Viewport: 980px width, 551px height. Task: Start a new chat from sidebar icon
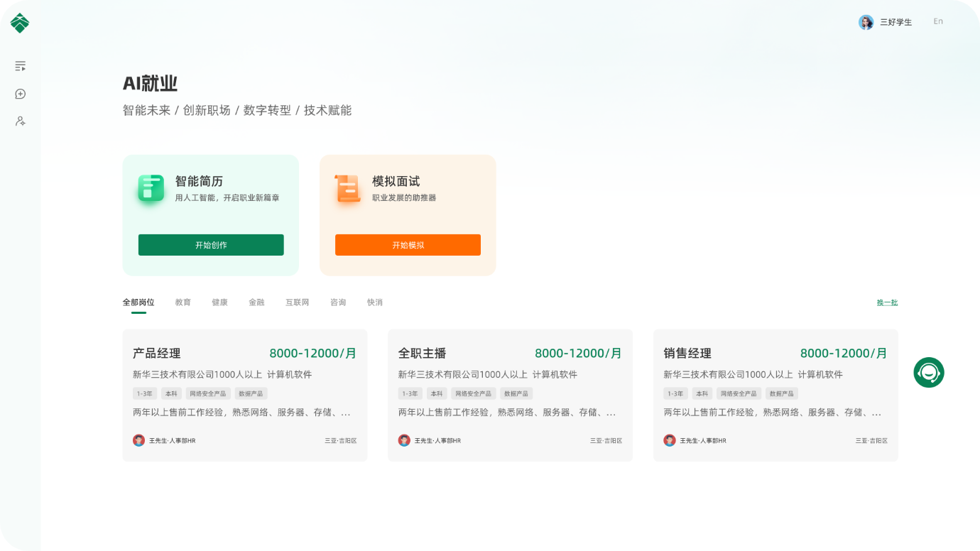(x=21, y=94)
